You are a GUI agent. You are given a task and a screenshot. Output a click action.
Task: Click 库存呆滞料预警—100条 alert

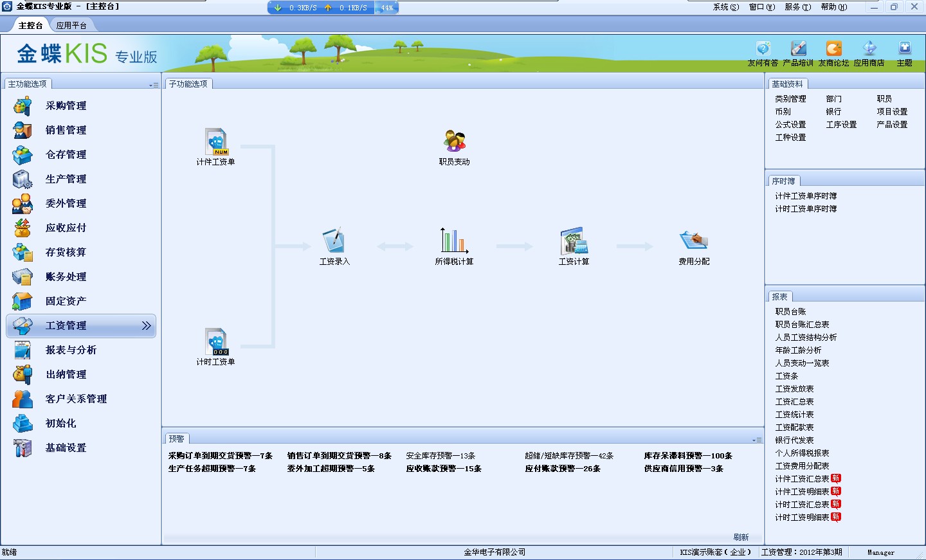pyautogui.click(x=688, y=456)
